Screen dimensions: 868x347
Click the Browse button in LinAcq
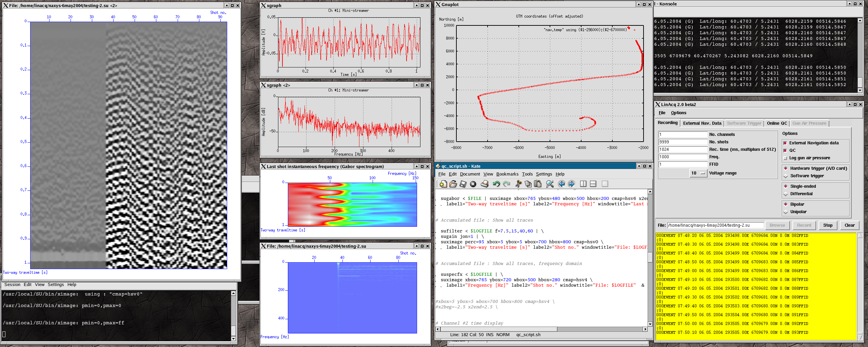(777, 225)
